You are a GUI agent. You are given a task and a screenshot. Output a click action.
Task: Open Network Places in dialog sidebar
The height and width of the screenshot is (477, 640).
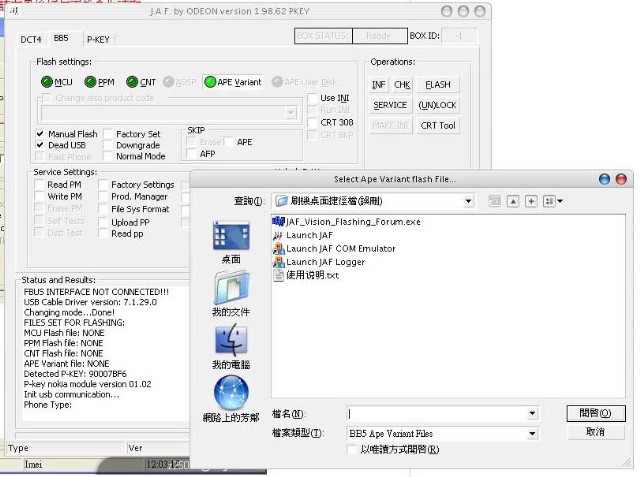[x=231, y=399]
